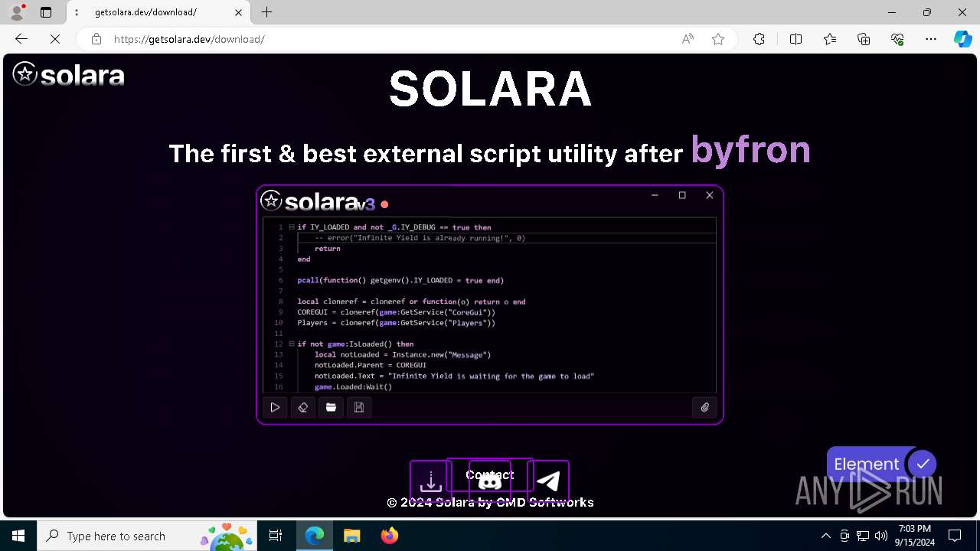This screenshot has width=980, height=551.
Task: Open the Windows Start menu
Action: 18,536
